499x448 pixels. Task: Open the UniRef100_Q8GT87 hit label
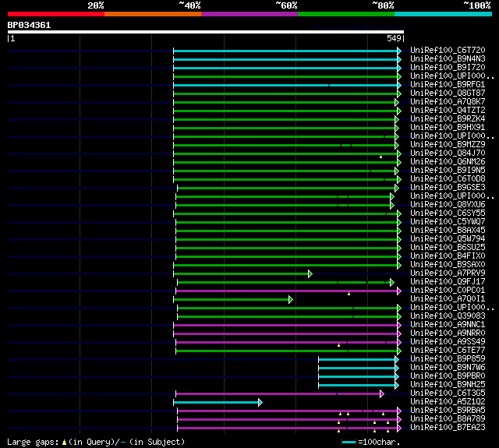coord(448,93)
